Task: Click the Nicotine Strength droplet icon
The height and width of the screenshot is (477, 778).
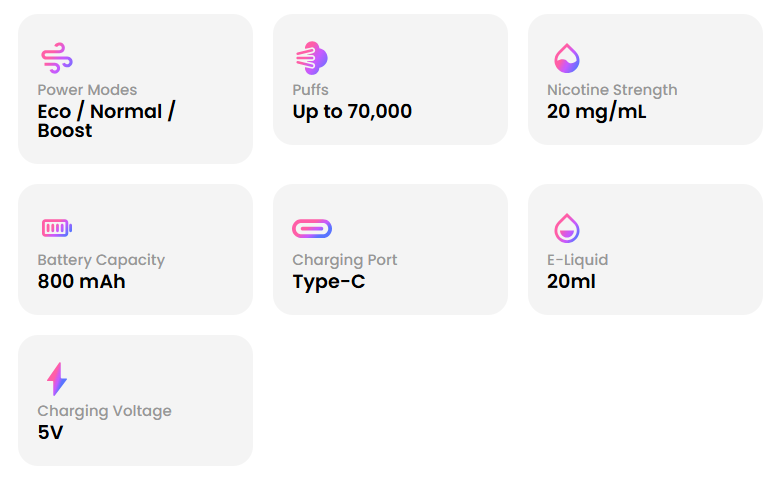Action: pyautogui.click(x=567, y=58)
